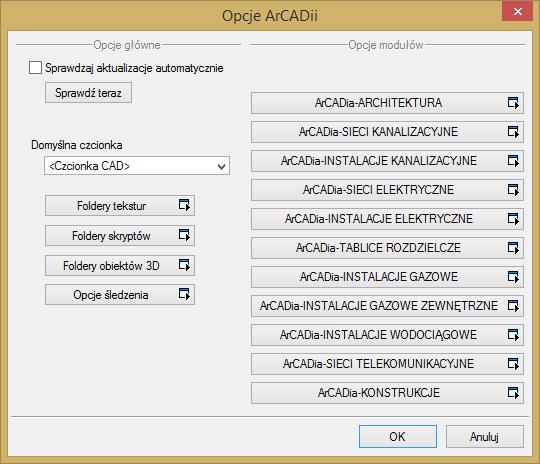The width and height of the screenshot is (540, 464).
Task: Click the ArCADia-TABLICE ROZDZIELCZE options icon
Action: pos(513,248)
